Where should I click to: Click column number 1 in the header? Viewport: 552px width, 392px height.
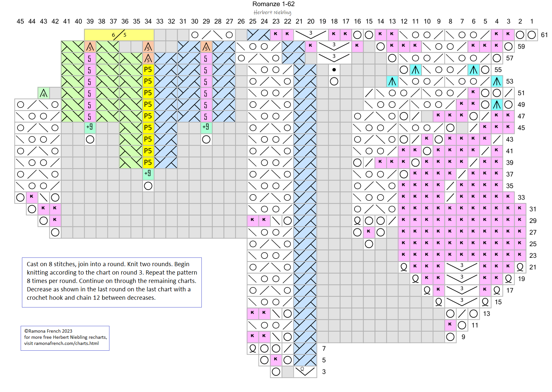click(x=531, y=21)
